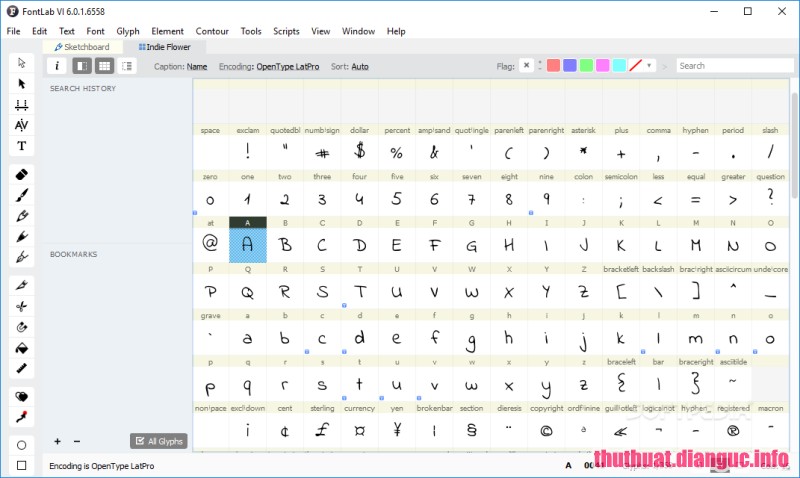Viewport: 800px width, 478px height.
Task: Choose the Scissors tool
Action: [x=21, y=306]
